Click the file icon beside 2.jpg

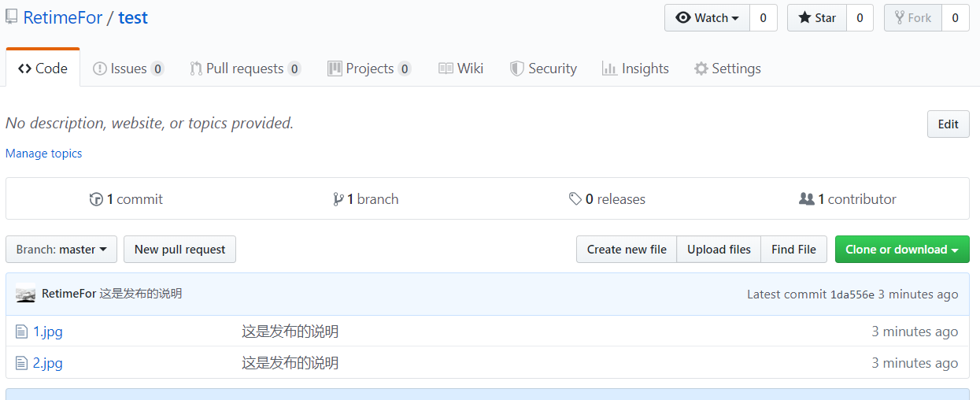[22, 363]
